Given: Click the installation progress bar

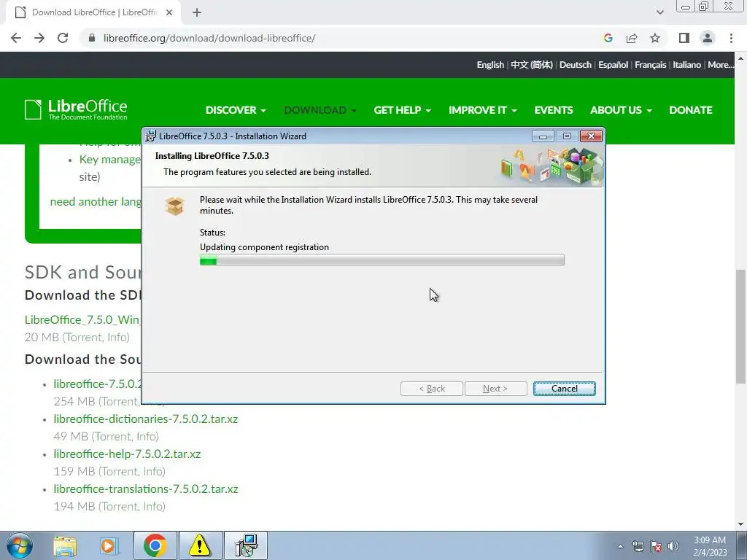Looking at the screenshot, I should 382,260.
